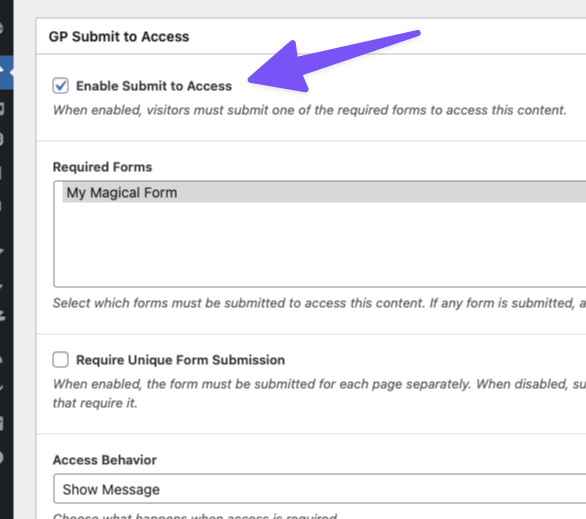Toggle via the Enable Submit to Access label
Screen dimensions: 586x519
point(154,86)
